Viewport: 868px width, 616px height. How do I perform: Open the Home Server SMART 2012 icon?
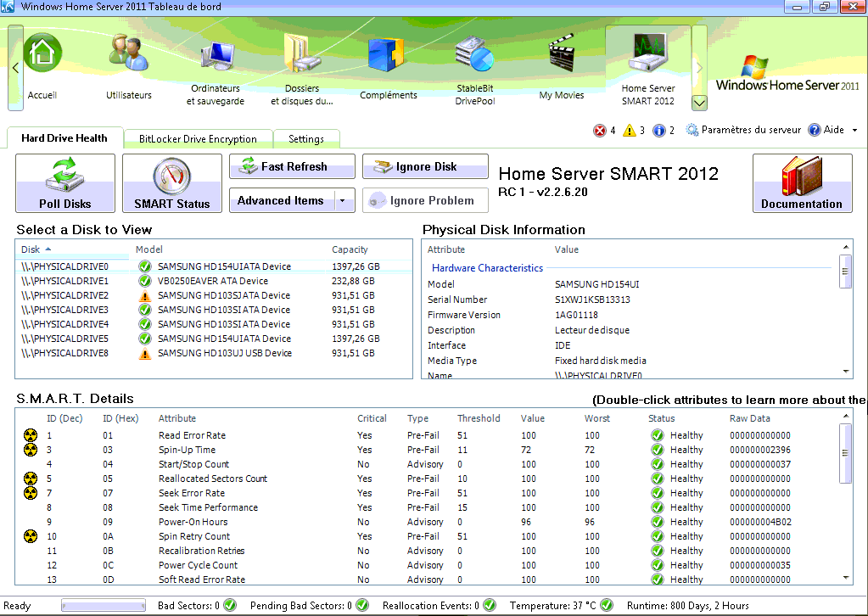pos(647,53)
